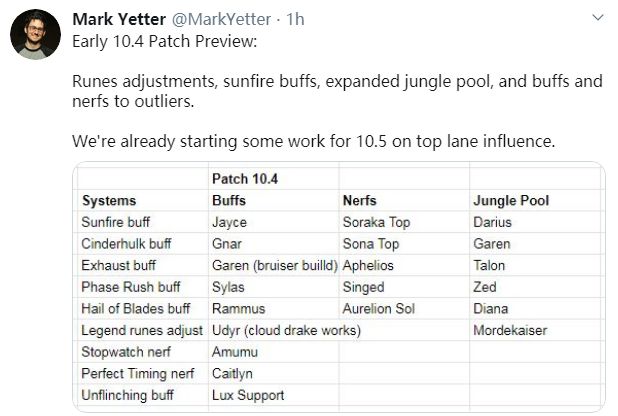Click the Udyr (cloud drake works) cell

tap(286, 330)
